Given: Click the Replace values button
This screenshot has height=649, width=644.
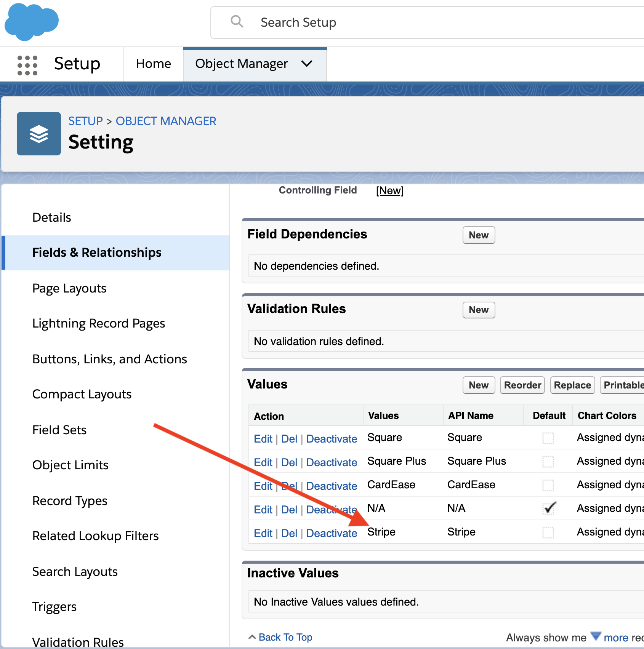Looking at the screenshot, I should coord(572,385).
